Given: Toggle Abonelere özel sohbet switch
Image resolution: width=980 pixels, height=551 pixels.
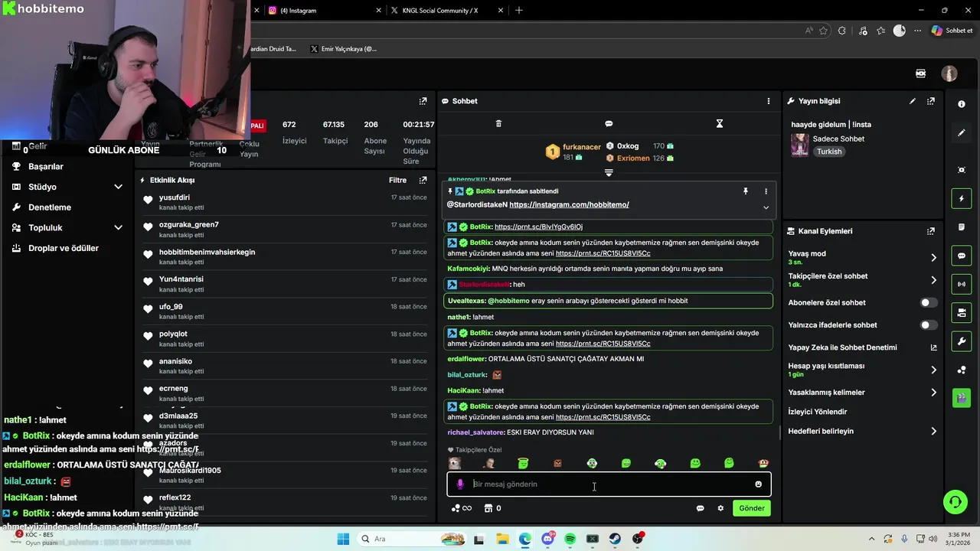Looking at the screenshot, I should point(928,302).
